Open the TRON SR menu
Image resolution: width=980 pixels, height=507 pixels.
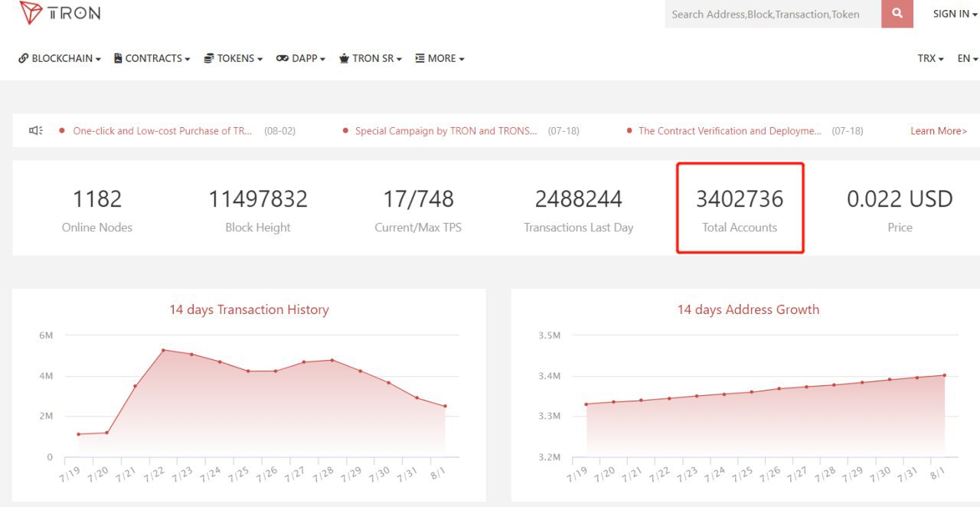(x=371, y=58)
